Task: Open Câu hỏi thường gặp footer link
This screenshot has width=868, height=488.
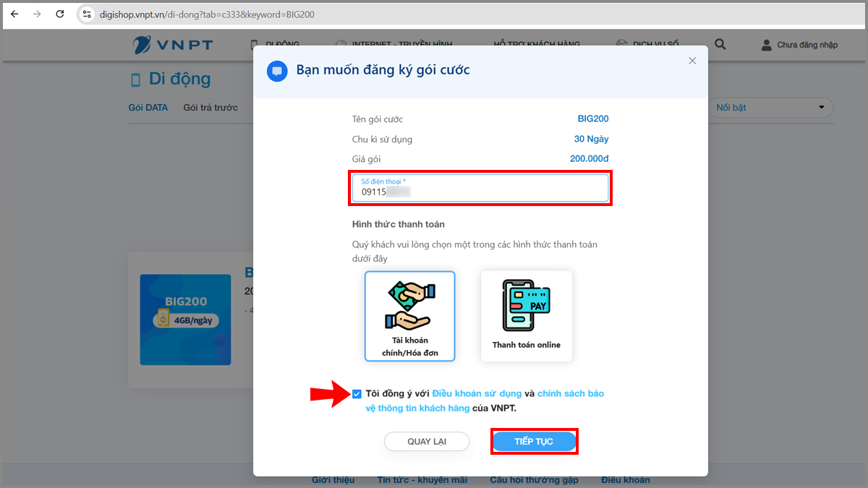Action: pyautogui.click(x=534, y=480)
